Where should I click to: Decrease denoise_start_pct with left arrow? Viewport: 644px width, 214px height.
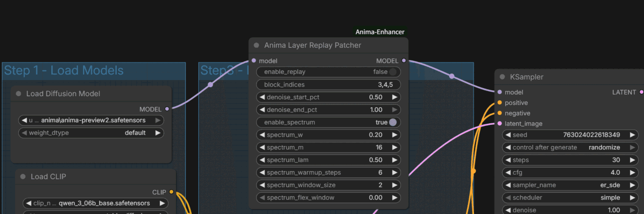(262, 97)
